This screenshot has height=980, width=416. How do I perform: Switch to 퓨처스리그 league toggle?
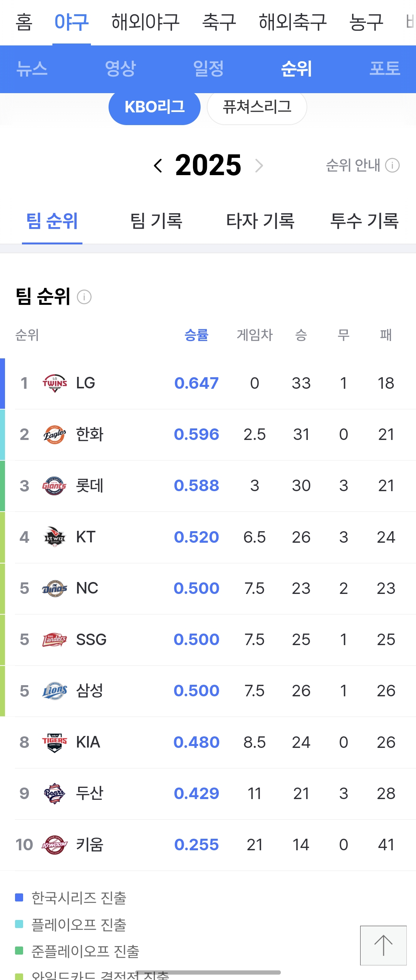(x=257, y=107)
